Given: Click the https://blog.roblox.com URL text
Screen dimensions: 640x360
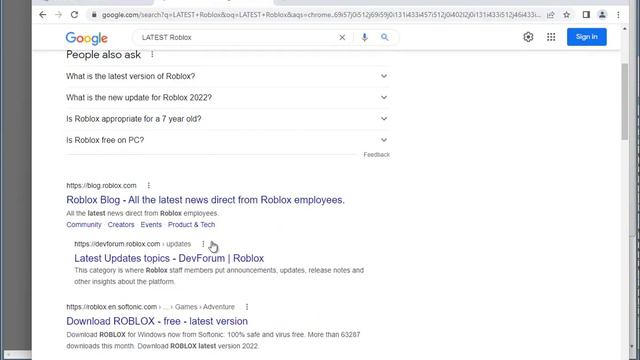Looking at the screenshot, I should pyautogui.click(x=101, y=185).
